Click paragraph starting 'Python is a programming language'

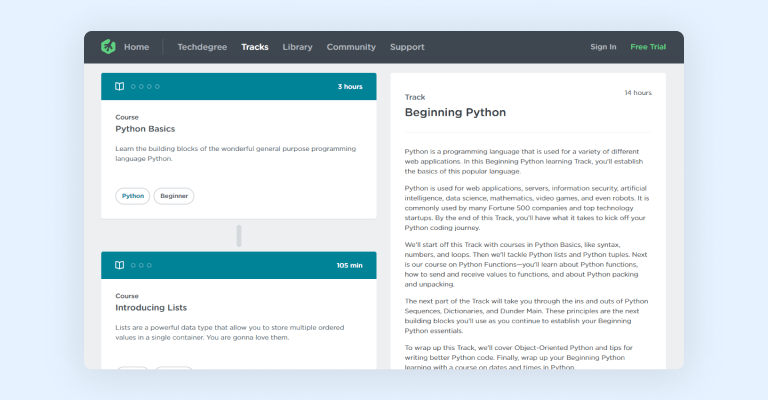click(524, 162)
